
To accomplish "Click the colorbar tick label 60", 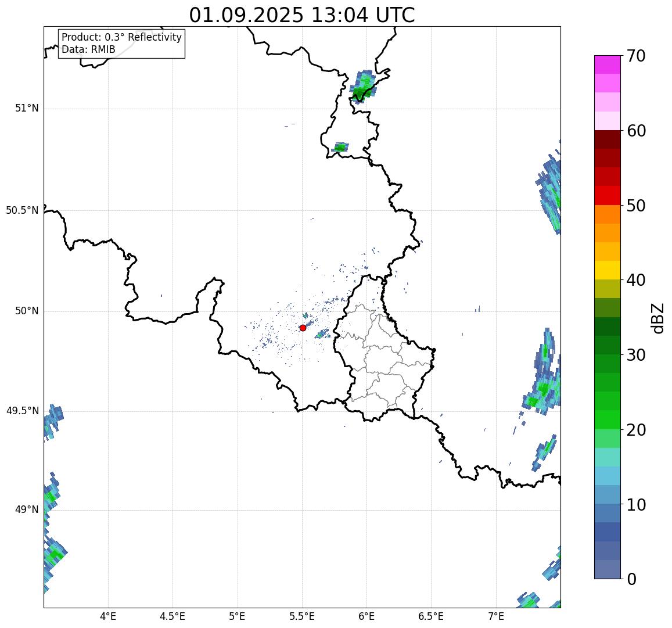I will [636, 131].
